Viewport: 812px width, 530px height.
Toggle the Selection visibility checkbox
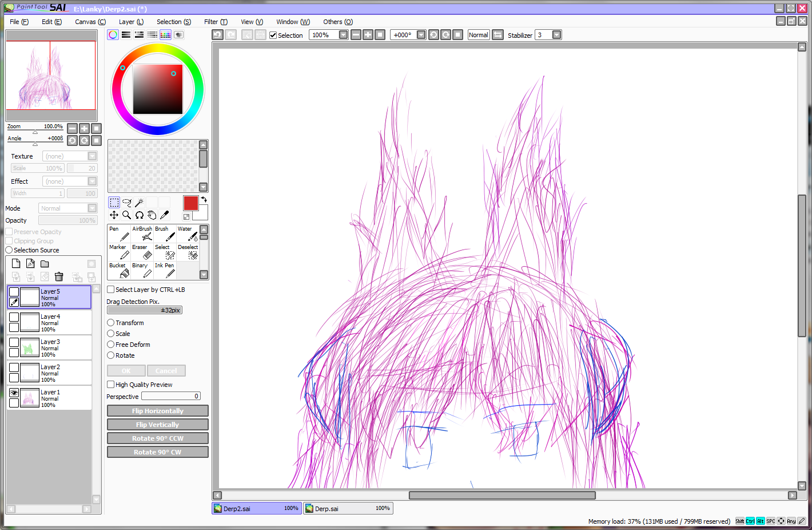tap(273, 35)
